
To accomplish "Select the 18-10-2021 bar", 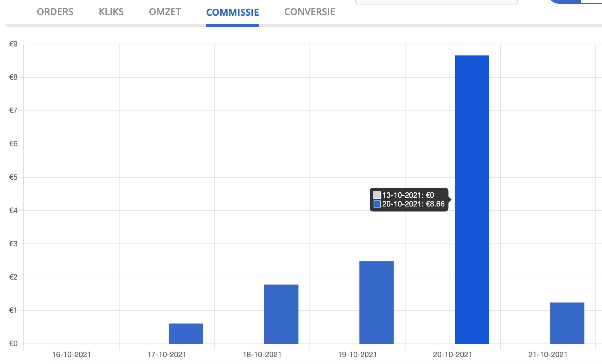I will (x=281, y=314).
